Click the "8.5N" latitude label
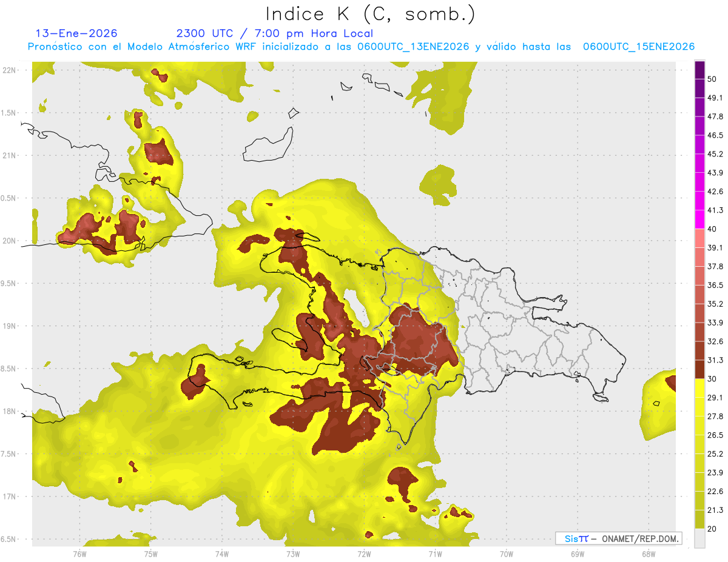728x562 pixels. tap(9, 369)
